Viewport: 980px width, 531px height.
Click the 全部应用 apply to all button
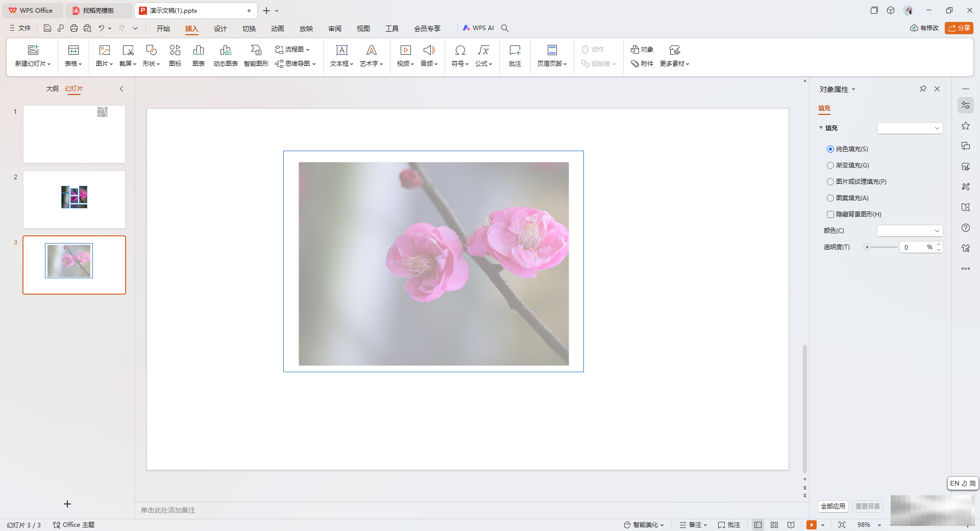coord(833,506)
